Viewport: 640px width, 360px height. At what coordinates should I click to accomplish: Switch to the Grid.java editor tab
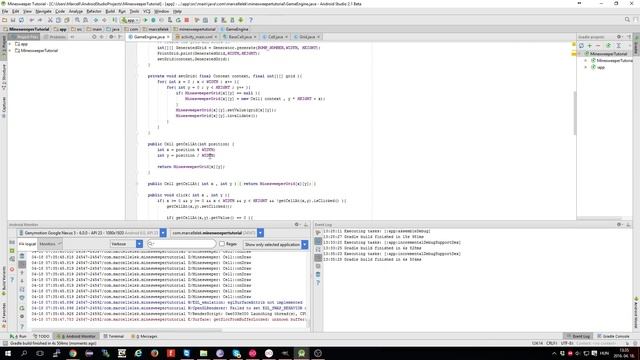(307, 37)
